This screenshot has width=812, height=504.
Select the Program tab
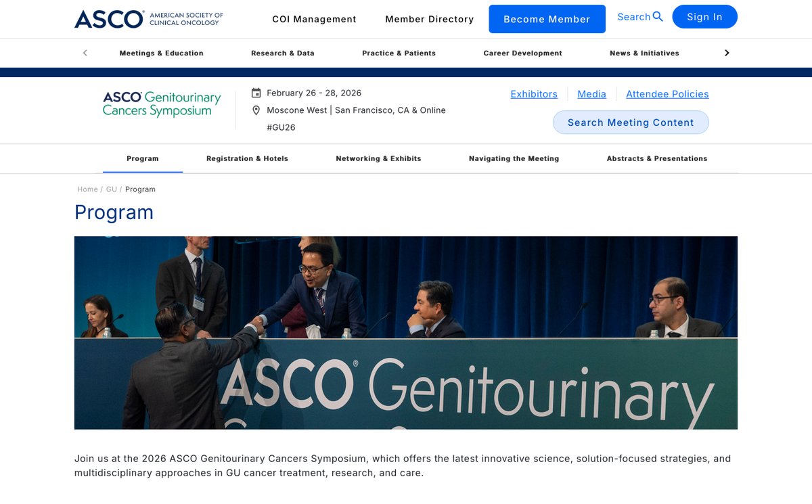(143, 158)
